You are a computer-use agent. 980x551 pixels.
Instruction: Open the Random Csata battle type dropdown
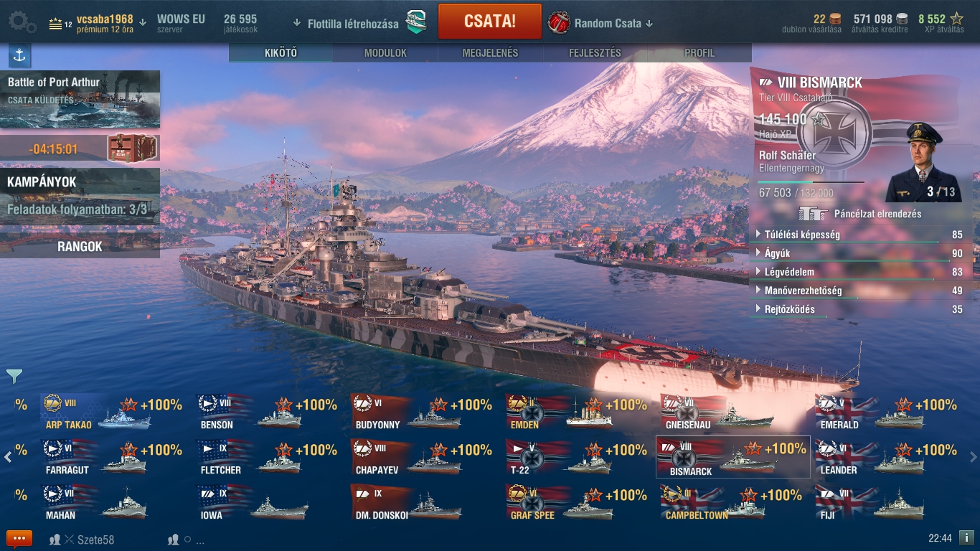point(601,23)
